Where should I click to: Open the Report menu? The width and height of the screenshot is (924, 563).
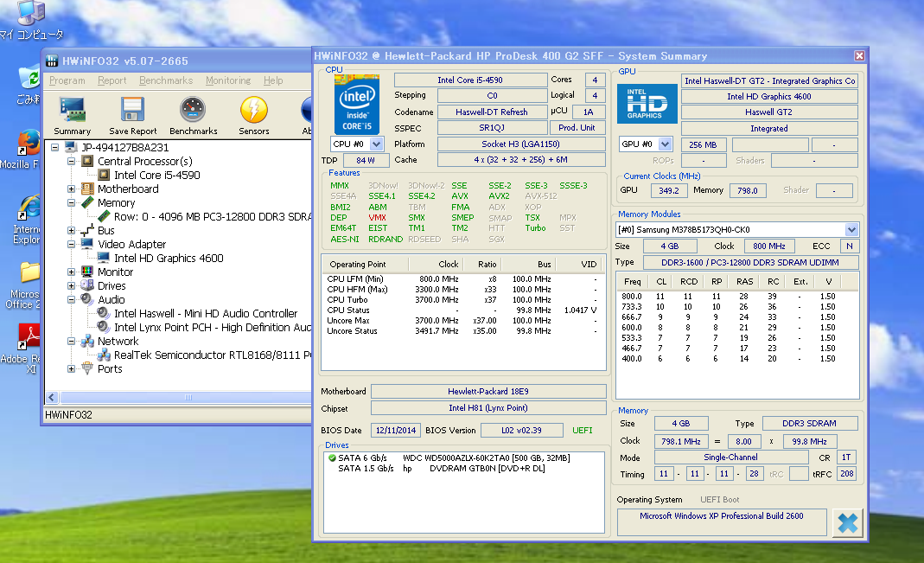(112, 80)
